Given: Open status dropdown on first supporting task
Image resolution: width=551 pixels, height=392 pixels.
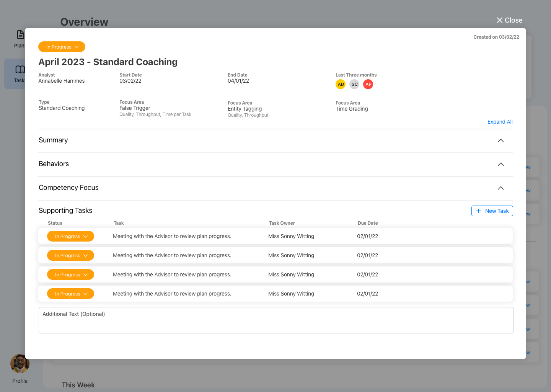Looking at the screenshot, I should (70, 236).
